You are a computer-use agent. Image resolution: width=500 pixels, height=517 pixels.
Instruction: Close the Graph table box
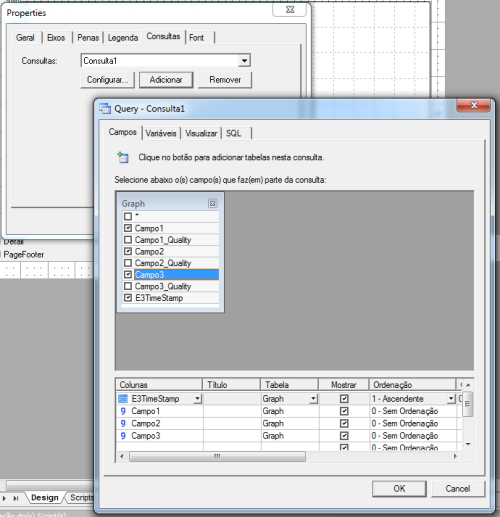[x=212, y=203]
